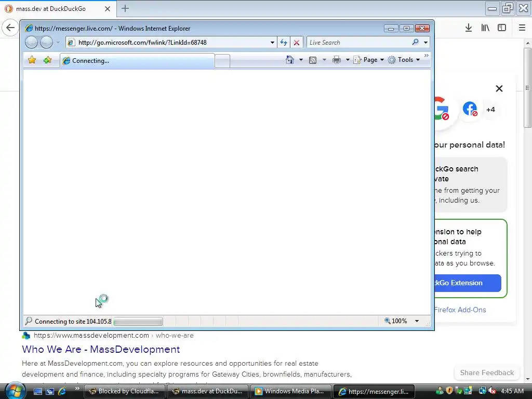Image resolution: width=532 pixels, height=399 pixels.
Task: Click the Share Feedback button
Action: (487, 373)
